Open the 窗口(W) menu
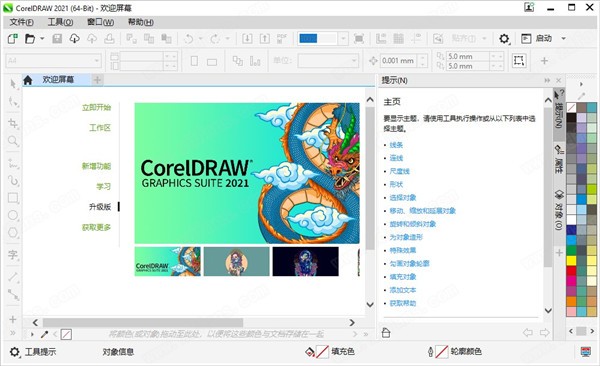This screenshot has height=366, width=600. [101, 22]
